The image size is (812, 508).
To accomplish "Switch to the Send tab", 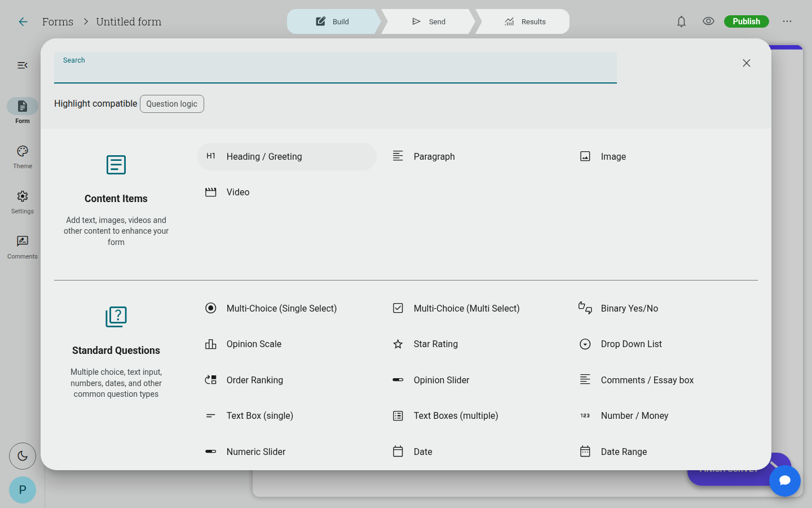I will pyautogui.click(x=429, y=21).
